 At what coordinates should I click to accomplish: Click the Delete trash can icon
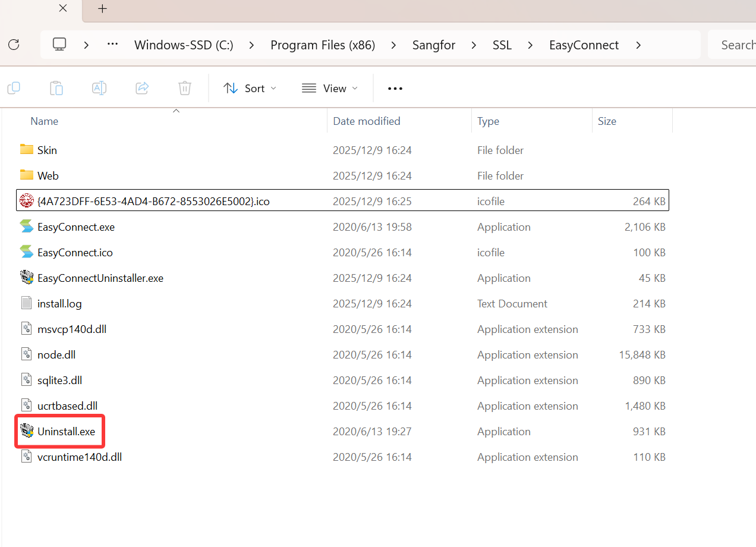point(185,88)
